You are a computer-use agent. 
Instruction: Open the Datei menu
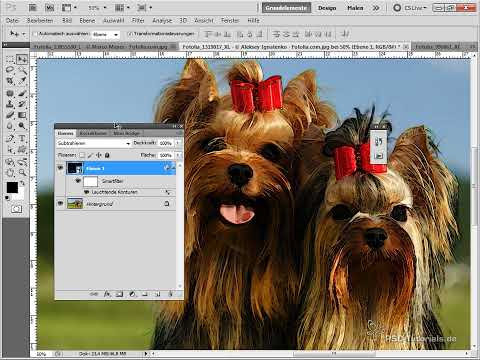click(x=12, y=20)
